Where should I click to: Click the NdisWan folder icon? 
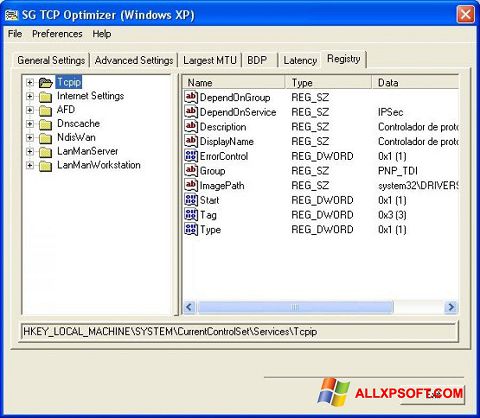coord(45,138)
